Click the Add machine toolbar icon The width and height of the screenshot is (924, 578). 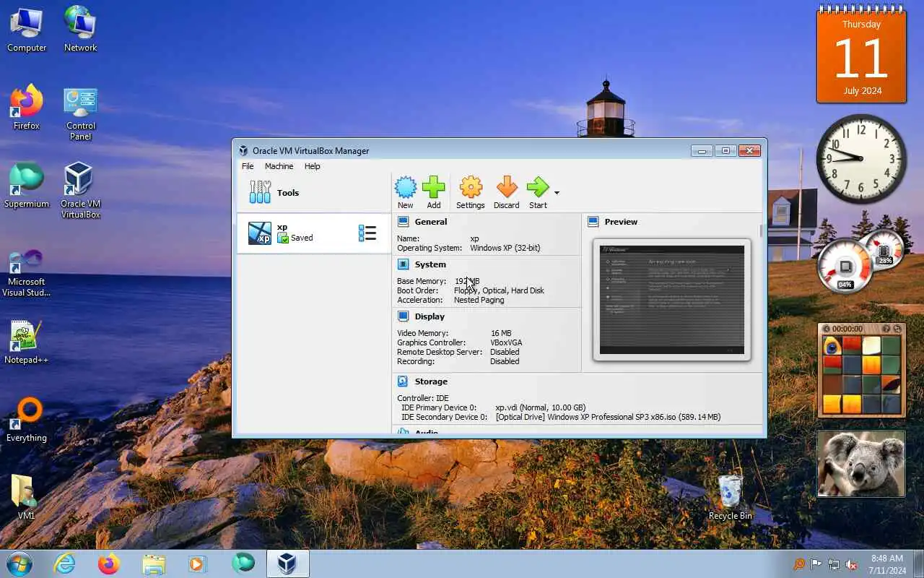(x=433, y=192)
